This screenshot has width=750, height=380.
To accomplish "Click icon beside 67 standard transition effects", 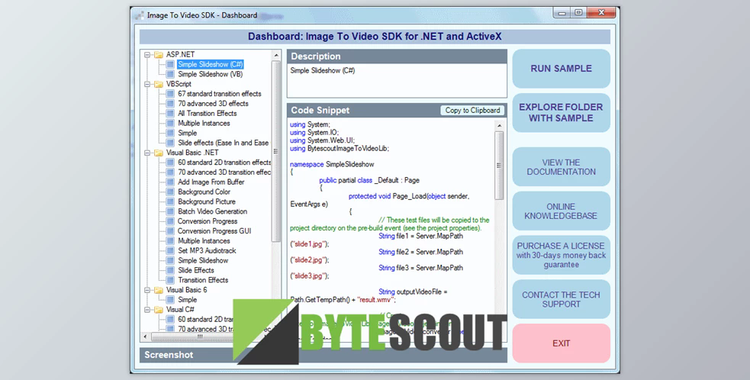I will click(170, 94).
